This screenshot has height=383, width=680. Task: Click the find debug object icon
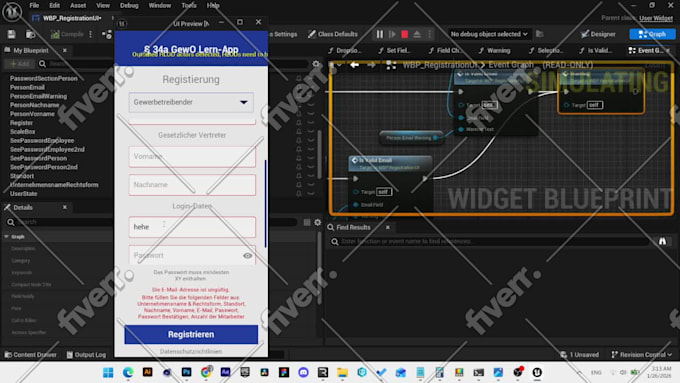point(539,34)
